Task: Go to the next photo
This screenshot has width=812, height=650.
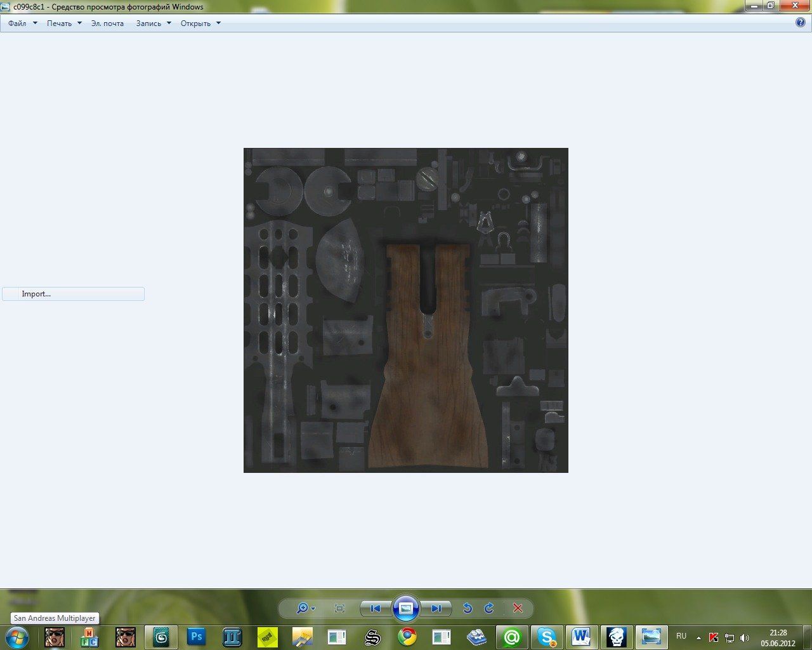Action: (436, 608)
